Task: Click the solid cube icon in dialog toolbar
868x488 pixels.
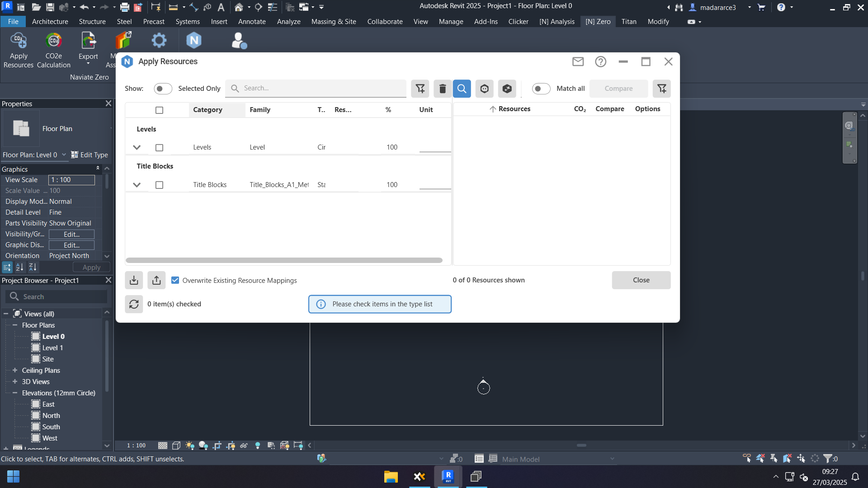Action: coord(507,89)
